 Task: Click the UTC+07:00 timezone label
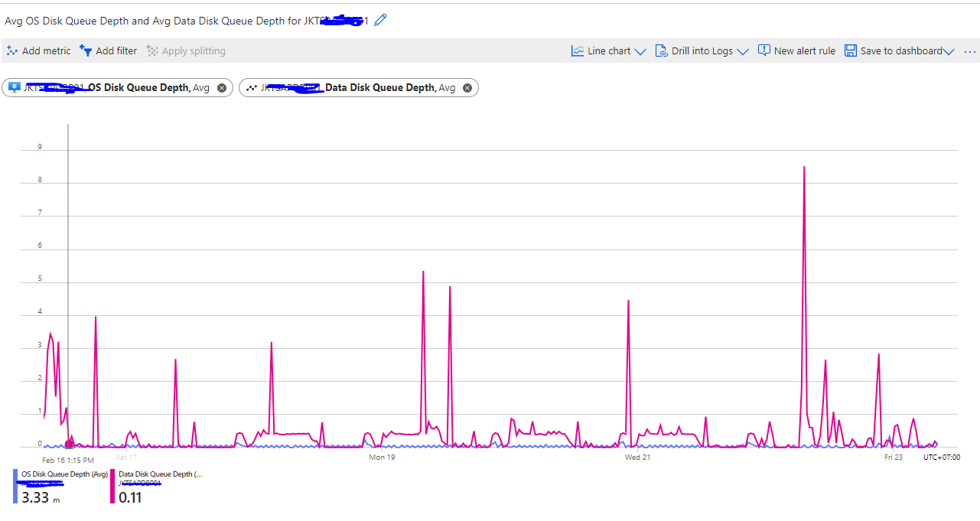pyautogui.click(x=941, y=458)
